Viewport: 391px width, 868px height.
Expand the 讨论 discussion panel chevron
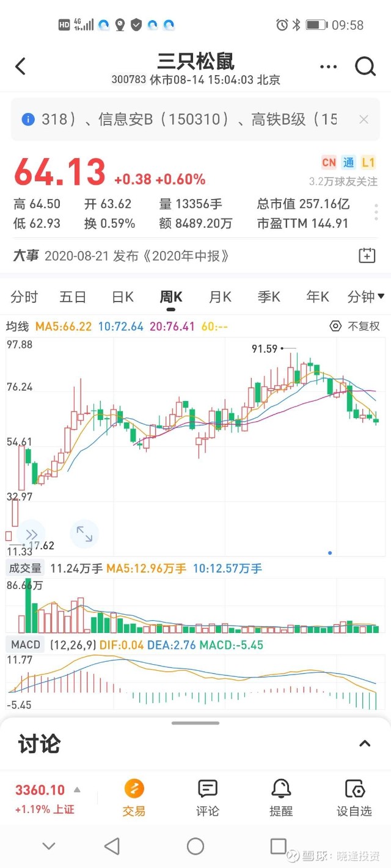tap(365, 743)
